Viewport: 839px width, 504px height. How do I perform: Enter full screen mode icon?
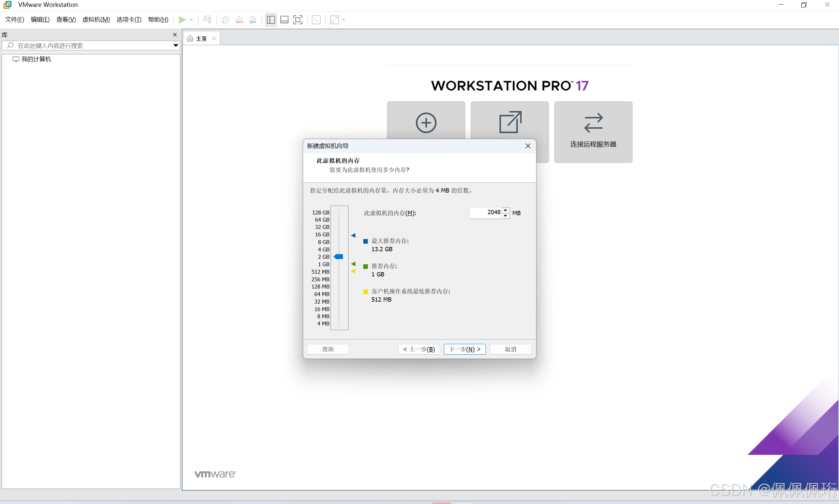(298, 20)
